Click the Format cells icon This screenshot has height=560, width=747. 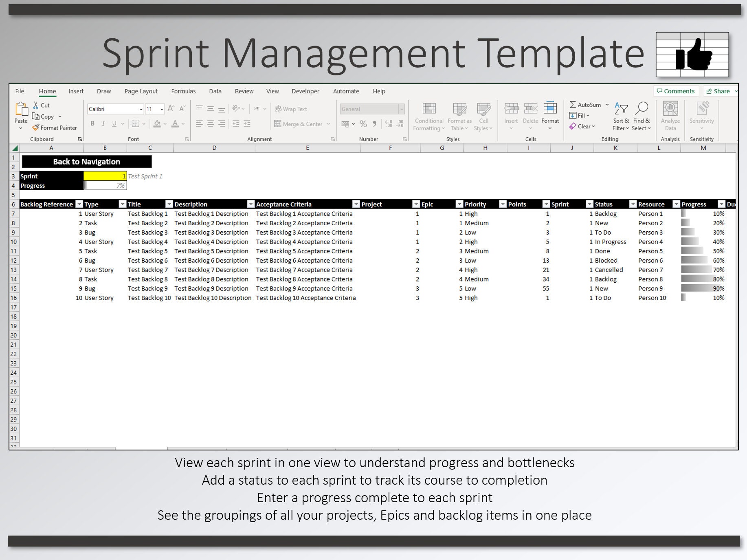pos(550,108)
